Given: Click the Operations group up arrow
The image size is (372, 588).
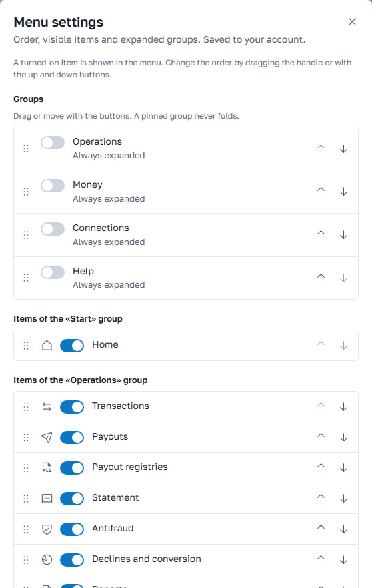Looking at the screenshot, I should (321, 149).
